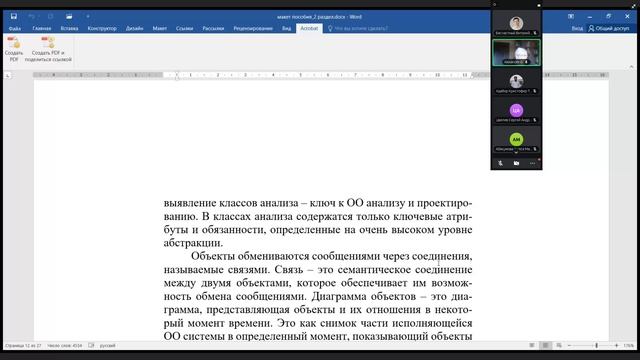Click the Вход sign-in link

click(577, 29)
